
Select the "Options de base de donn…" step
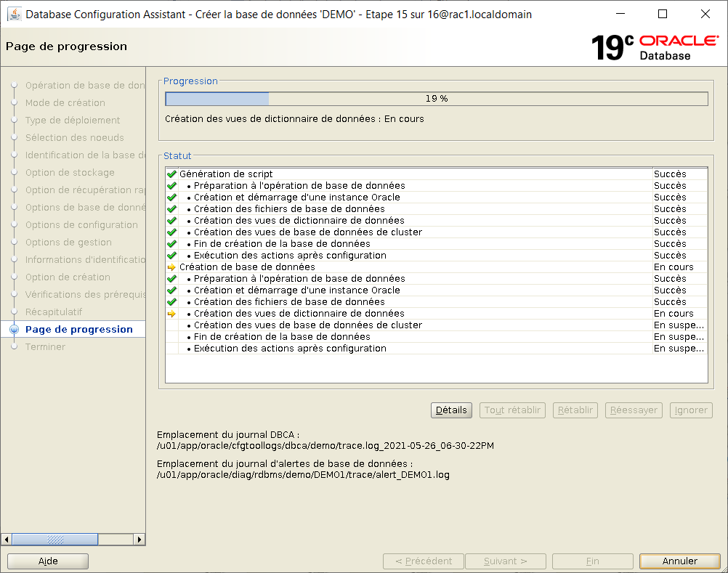(85, 208)
